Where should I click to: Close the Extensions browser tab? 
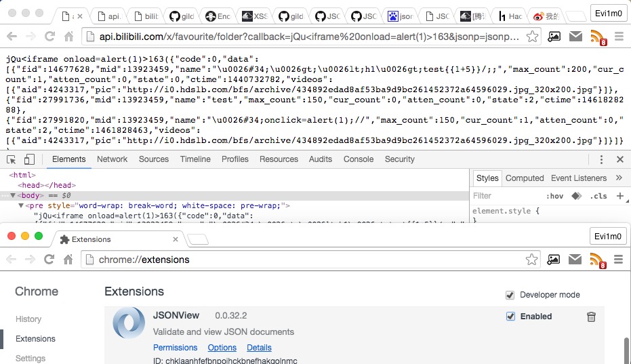pyautogui.click(x=176, y=239)
